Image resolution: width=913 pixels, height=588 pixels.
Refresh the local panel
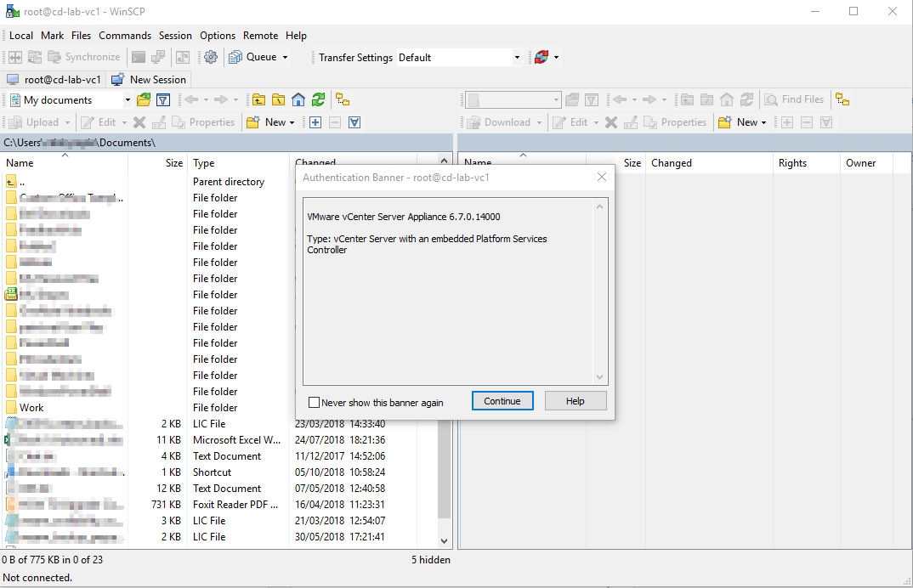(x=318, y=100)
